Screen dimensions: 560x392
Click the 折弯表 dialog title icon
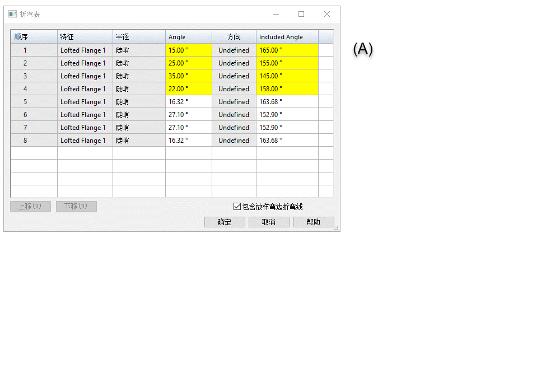[x=12, y=14]
